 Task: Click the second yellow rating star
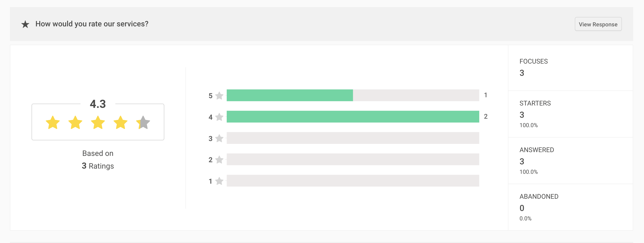[x=75, y=122]
